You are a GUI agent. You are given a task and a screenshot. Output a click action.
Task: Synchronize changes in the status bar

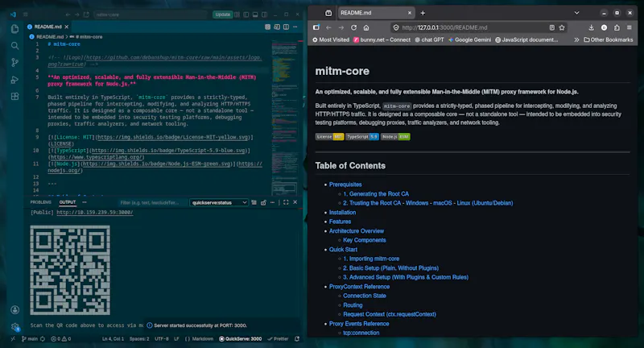[x=43, y=339]
